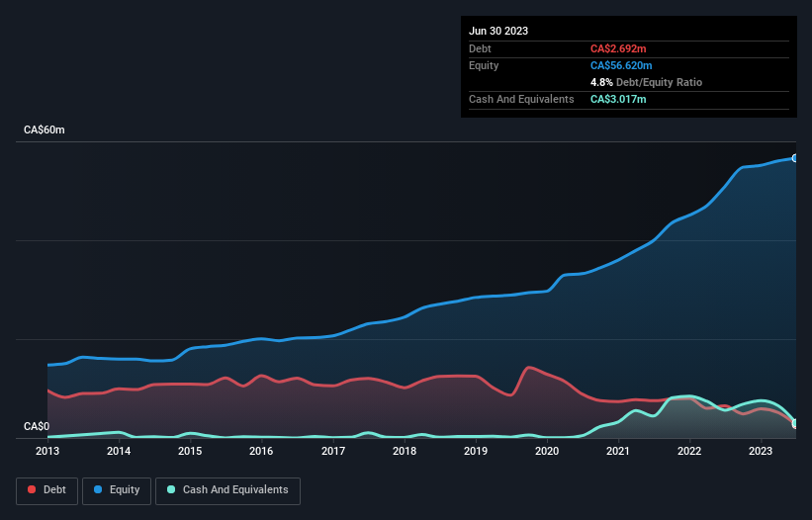Viewport: 812px width, 520px height.
Task: Click the 2020 x-axis label
Action: 547,451
